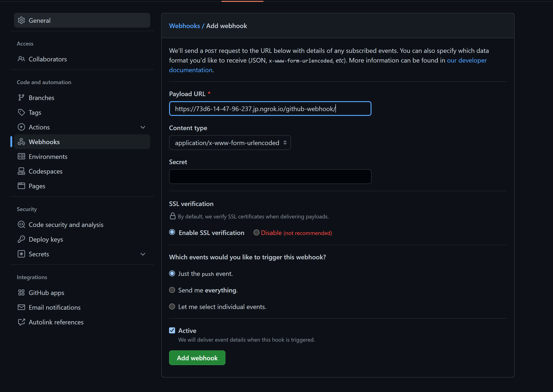Select the Disable SSL verification radio button
Image resolution: width=553 pixels, height=392 pixels.
pyautogui.click(x=256, y=232)
